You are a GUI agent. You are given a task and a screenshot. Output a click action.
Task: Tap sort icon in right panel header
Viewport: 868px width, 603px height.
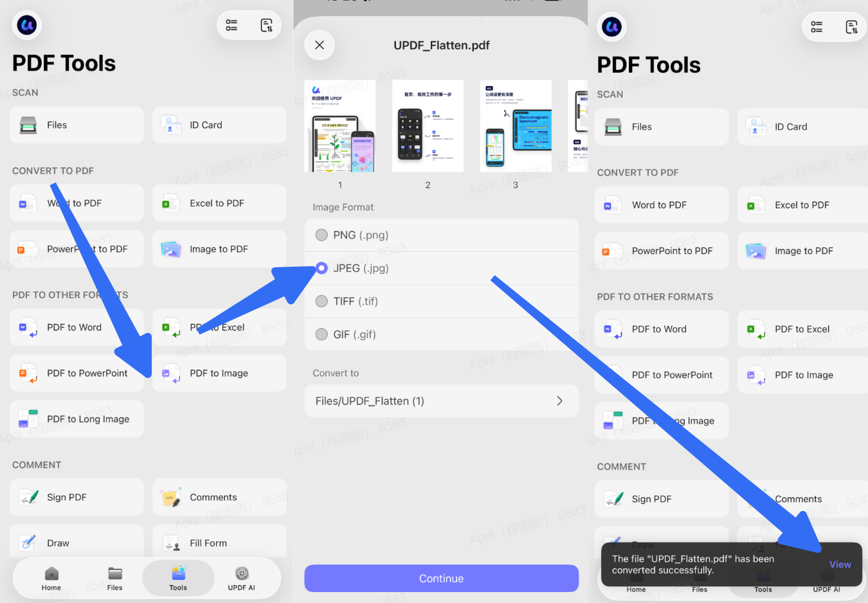coord(851,27)
